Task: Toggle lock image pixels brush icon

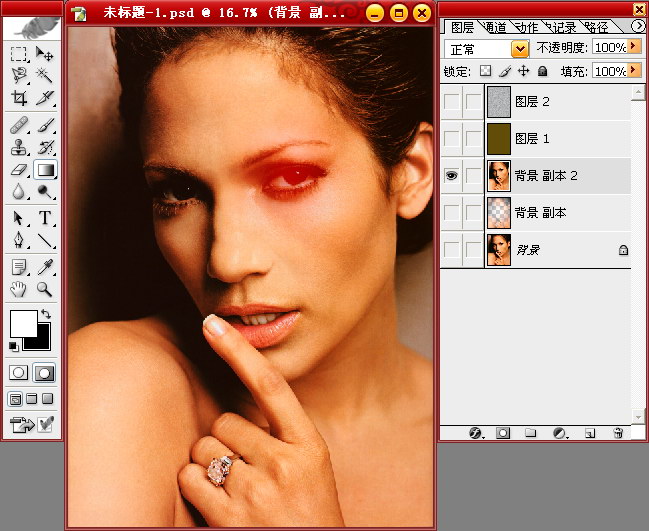Action: click(505, 71)
